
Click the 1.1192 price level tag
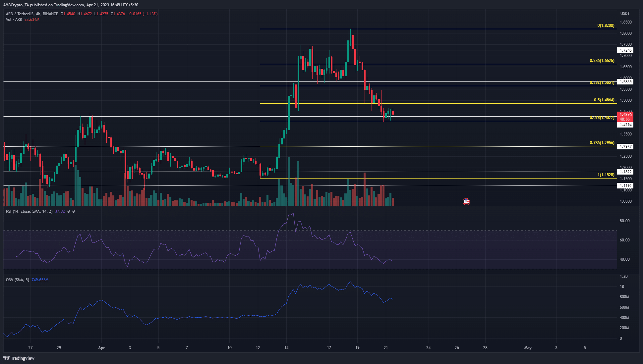pyautogui.click(x=625, y=186)
